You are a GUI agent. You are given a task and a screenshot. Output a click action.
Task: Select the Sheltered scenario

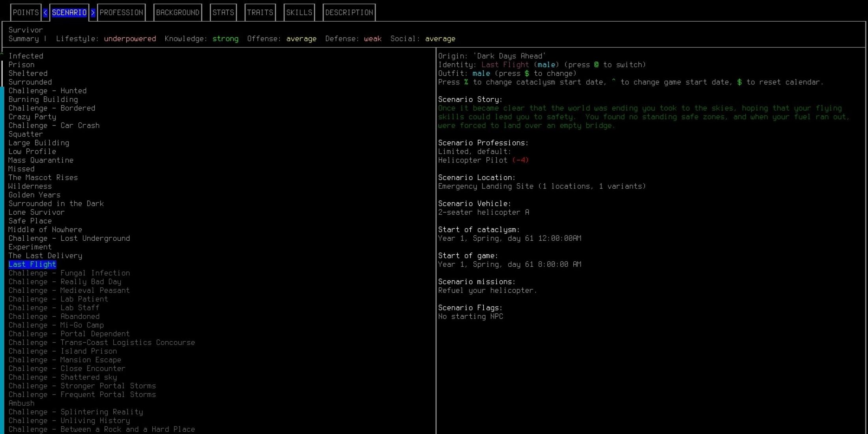(28, 73)
